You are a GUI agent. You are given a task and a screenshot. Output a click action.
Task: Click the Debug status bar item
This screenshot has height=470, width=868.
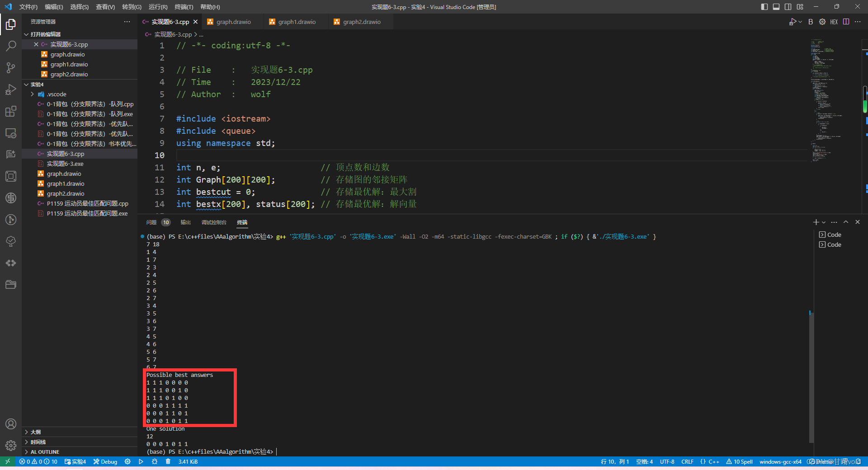pos(105,461)
